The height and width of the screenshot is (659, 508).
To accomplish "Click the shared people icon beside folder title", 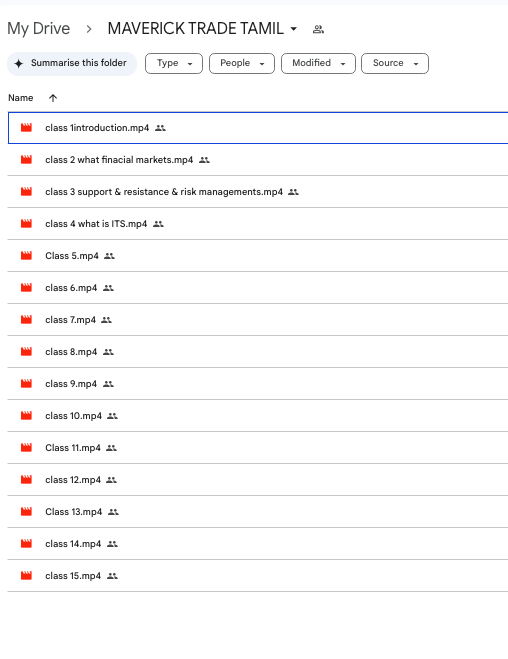I will click(x=318, y=29).
